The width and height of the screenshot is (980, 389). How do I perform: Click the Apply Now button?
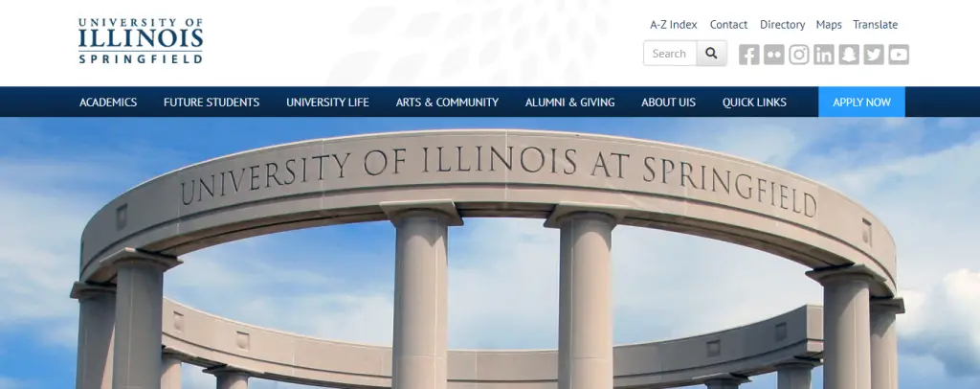click(x=862, y=102)
